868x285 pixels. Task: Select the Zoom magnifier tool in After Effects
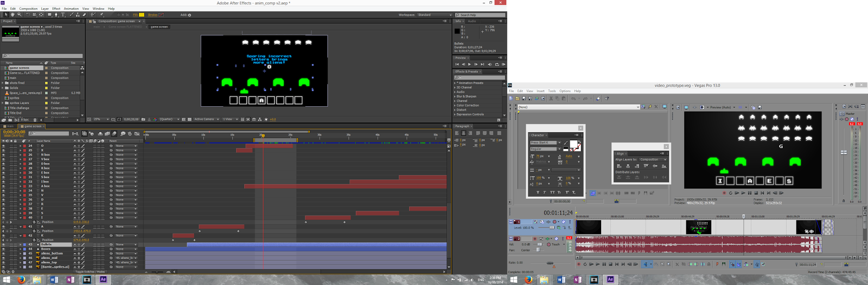click(18, 15)
